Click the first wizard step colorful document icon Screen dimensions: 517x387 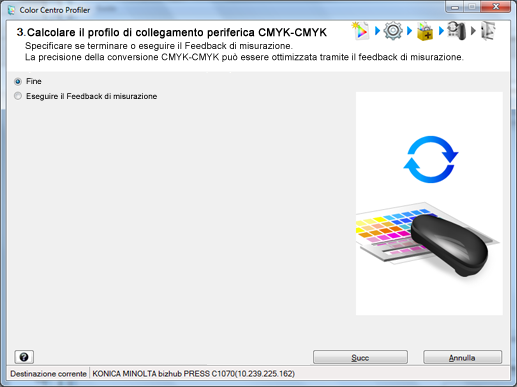tap(361, 31)
